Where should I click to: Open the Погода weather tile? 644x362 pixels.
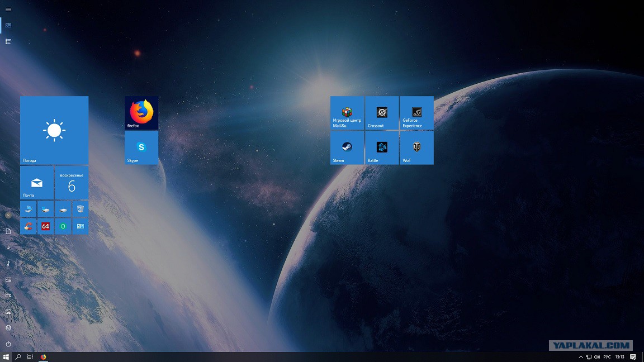coord(54,130)
